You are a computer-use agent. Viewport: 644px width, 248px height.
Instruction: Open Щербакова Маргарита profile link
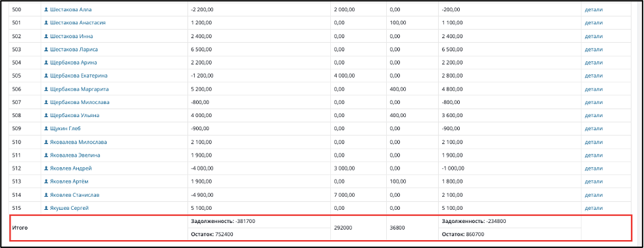(x=80, y=89)
